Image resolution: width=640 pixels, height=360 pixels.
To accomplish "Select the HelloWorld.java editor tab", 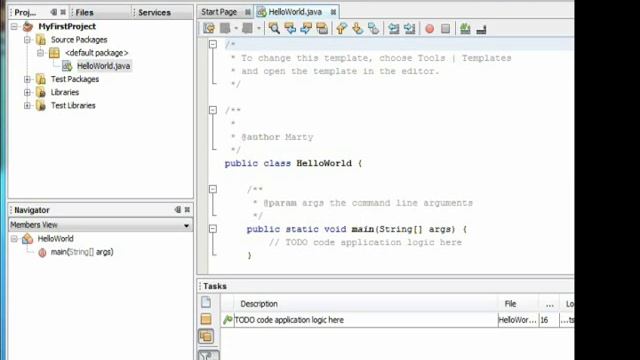I will (295, 12).
